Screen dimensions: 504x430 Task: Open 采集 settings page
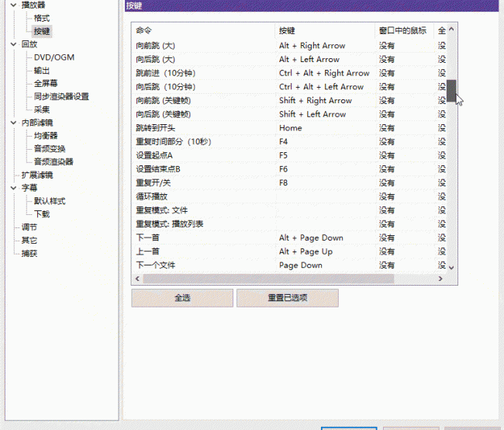tap(42, 109)
